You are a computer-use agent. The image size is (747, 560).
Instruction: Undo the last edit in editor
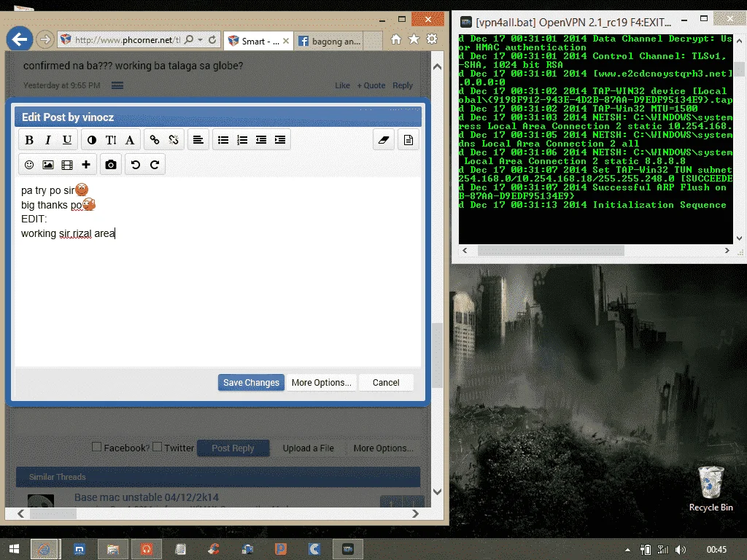(135, 165)
